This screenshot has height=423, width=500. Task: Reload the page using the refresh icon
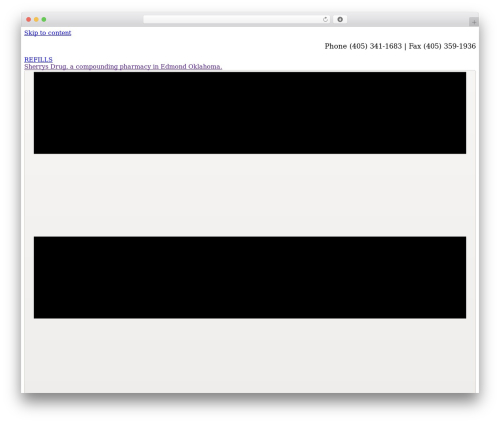[x=325, y=19]
